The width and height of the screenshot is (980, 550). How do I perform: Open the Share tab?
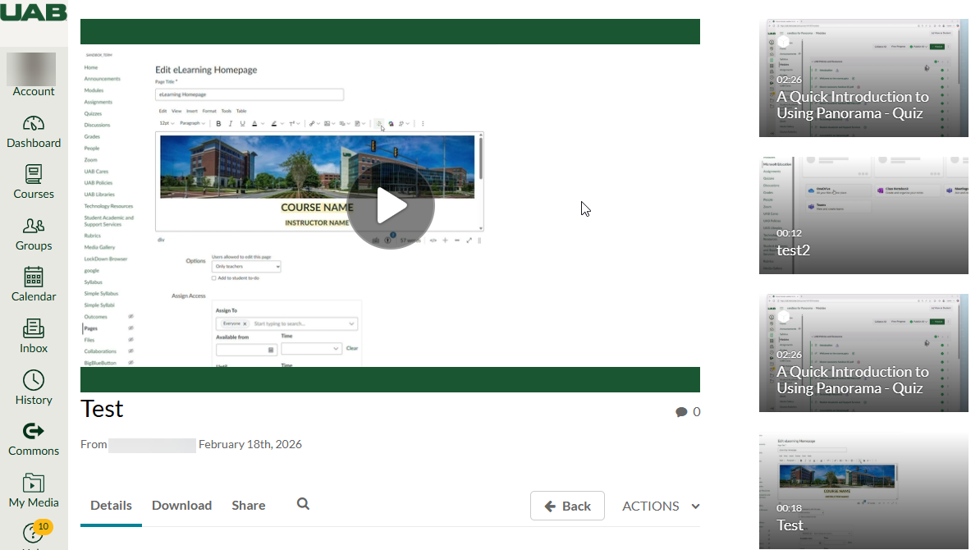pyautogui.click(x=248, y=506)
